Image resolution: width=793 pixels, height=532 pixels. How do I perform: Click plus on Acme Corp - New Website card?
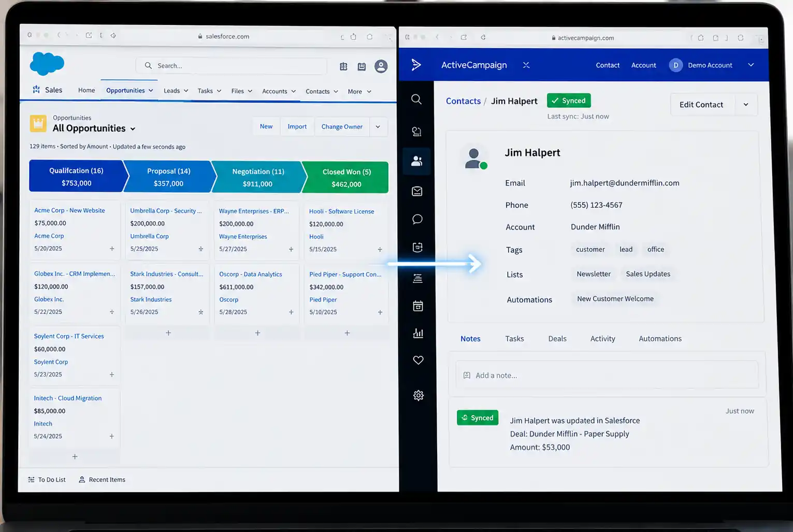pyautogui.click(x=112, y=249)
